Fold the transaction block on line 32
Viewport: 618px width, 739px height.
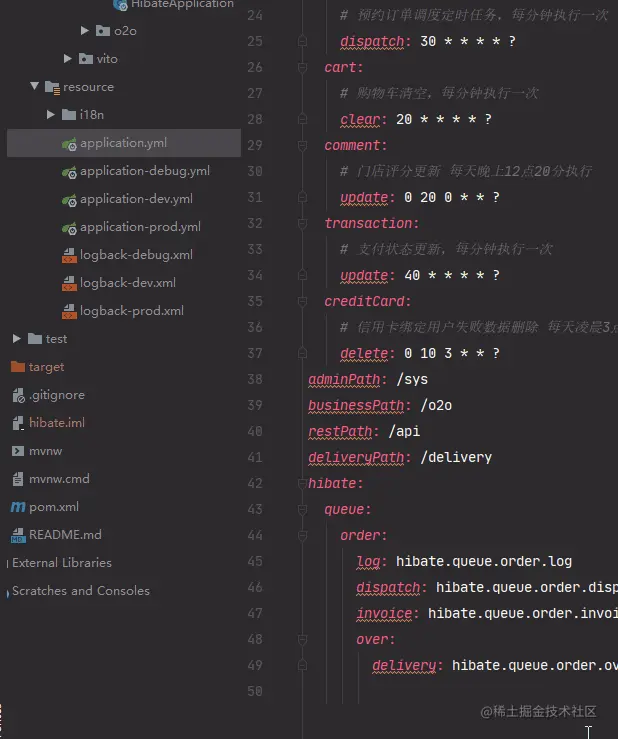pos(303,223)
